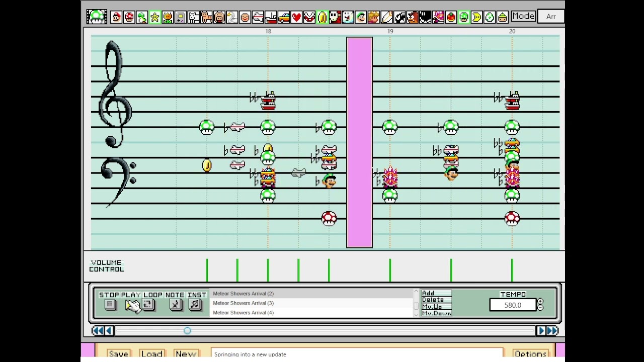
Task: Click the song list down arrow
Action: point(416,315)
